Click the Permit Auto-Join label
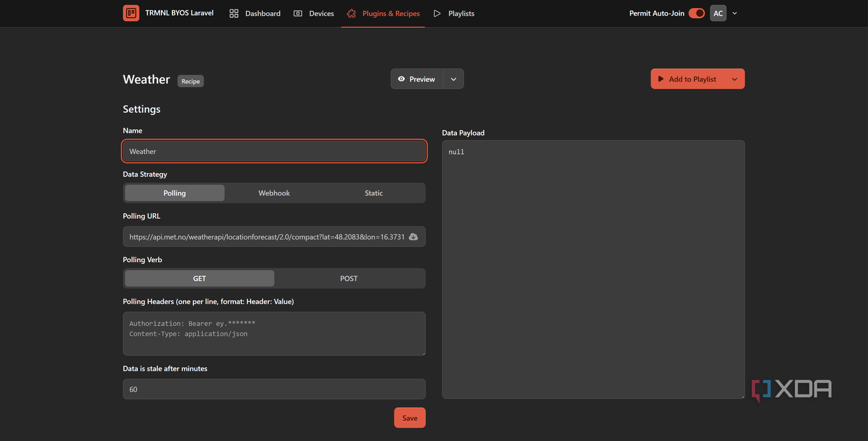Image resolution: width=868 pixels, height=441 pixels. tap(657, 13)
